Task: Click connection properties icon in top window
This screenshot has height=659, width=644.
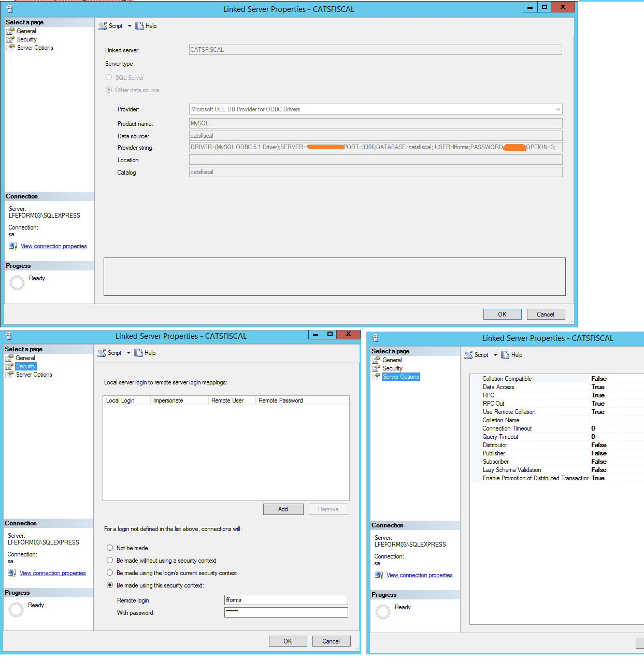Action: (x=13, y=246)
